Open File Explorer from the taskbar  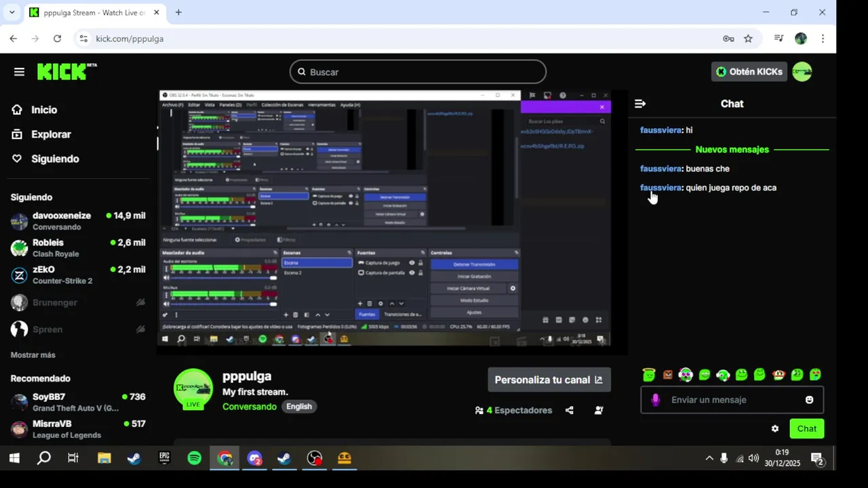104,459
